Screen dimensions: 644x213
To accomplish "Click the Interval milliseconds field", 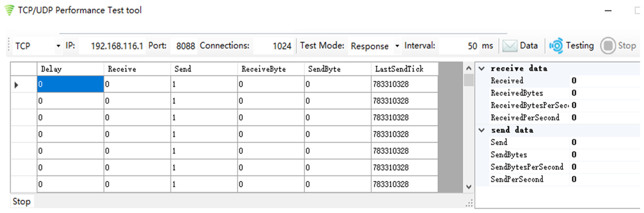I will [459, 46].
